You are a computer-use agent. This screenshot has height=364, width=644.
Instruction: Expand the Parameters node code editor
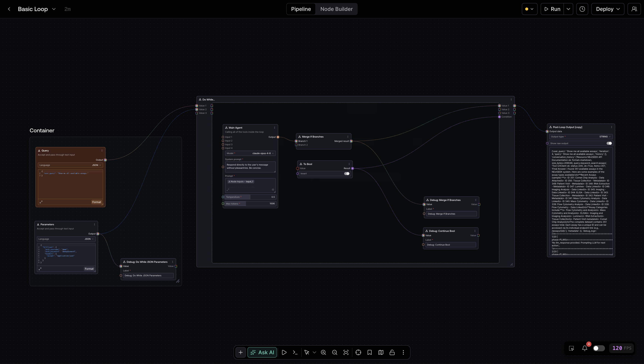(40, 269)
